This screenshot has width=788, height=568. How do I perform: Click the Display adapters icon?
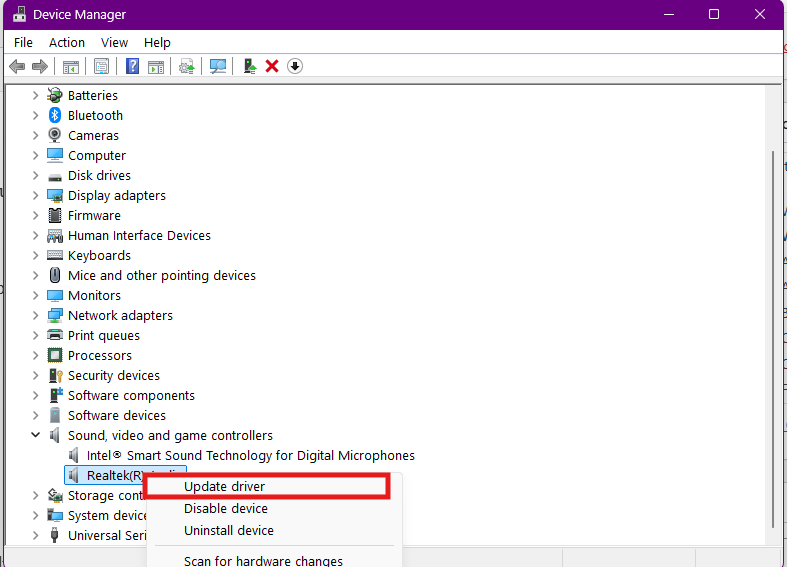tap(55, 196)
